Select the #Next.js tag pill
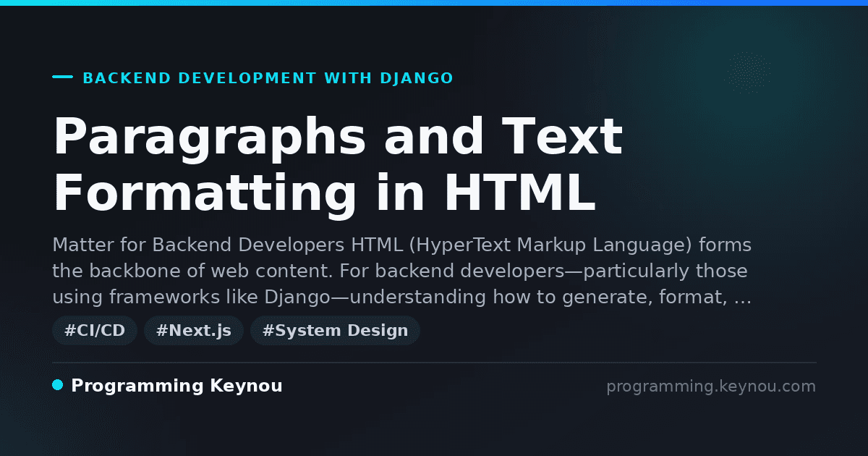Viewport: 868px width, 456px height. pyautogui.click(x=194, y=331)
